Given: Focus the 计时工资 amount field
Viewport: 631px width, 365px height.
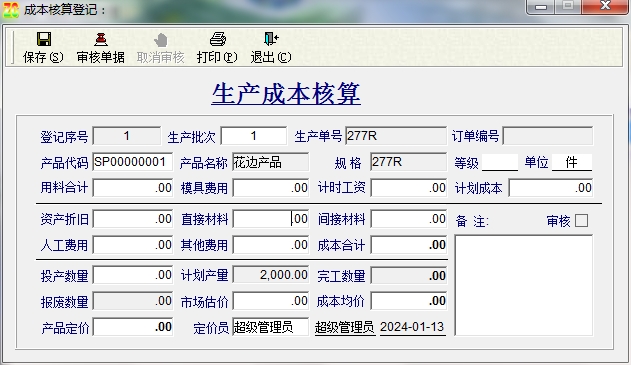Looking at the screenshot, I should coord(408,188).
